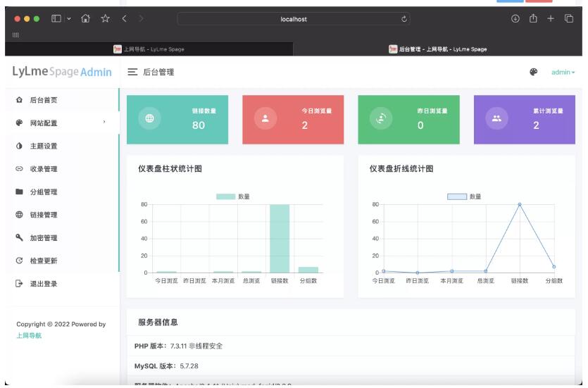Image resolution: width=588 pixels, height=388 pixels.
Task: Open 收录管理 in the sidebar
Action: (x=62, y=169)
